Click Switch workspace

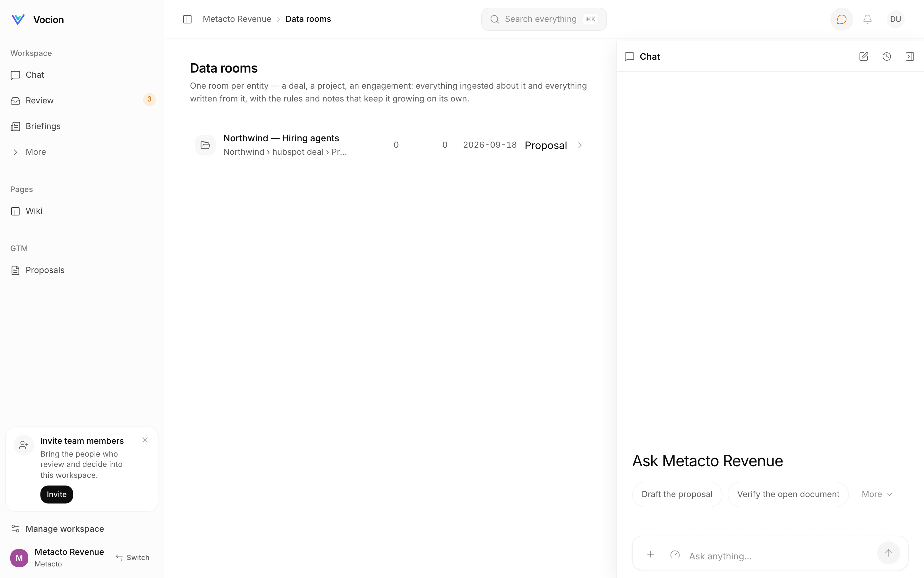point(133,558)
